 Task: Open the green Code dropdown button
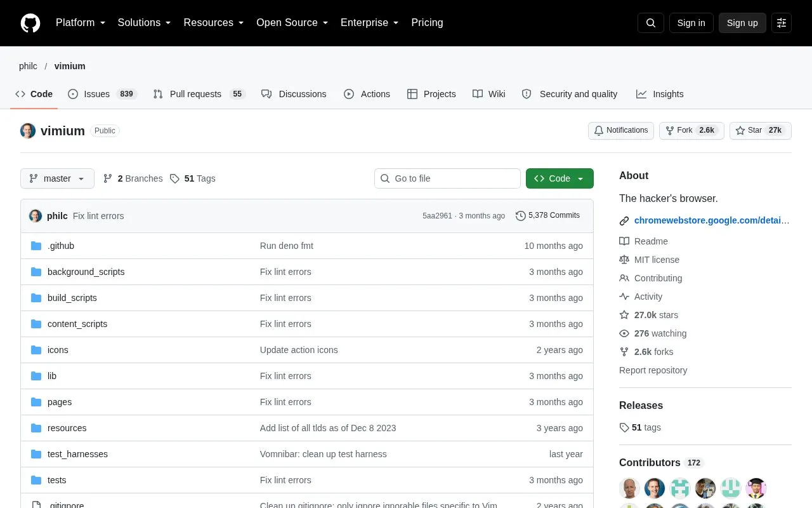coord(560,178)
